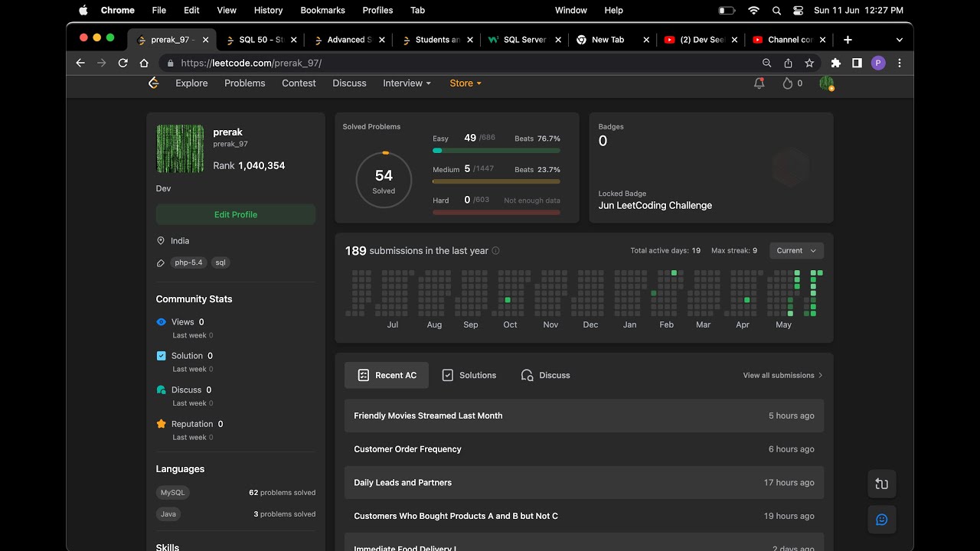This screenshot has height=551, width=980.
Task: Expand the Interview dropdown menu
Action: pyautogui.click(x=407, y=83)
